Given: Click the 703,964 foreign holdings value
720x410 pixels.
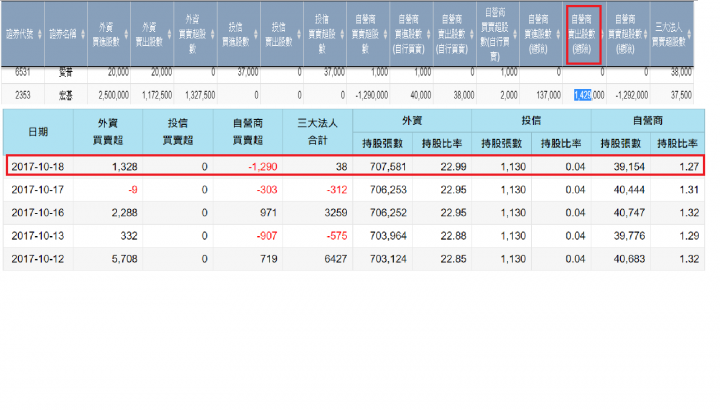Looking at the screenshot, I should coord(388,236).
